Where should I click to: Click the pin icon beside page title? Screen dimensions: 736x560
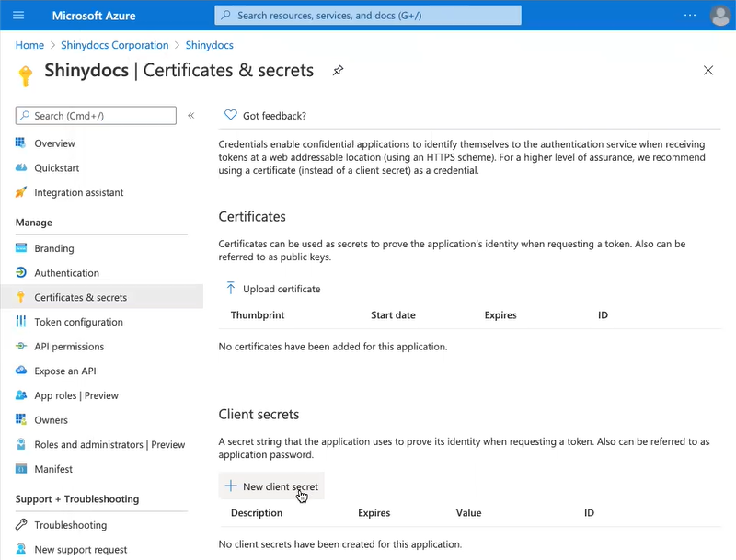338,71
